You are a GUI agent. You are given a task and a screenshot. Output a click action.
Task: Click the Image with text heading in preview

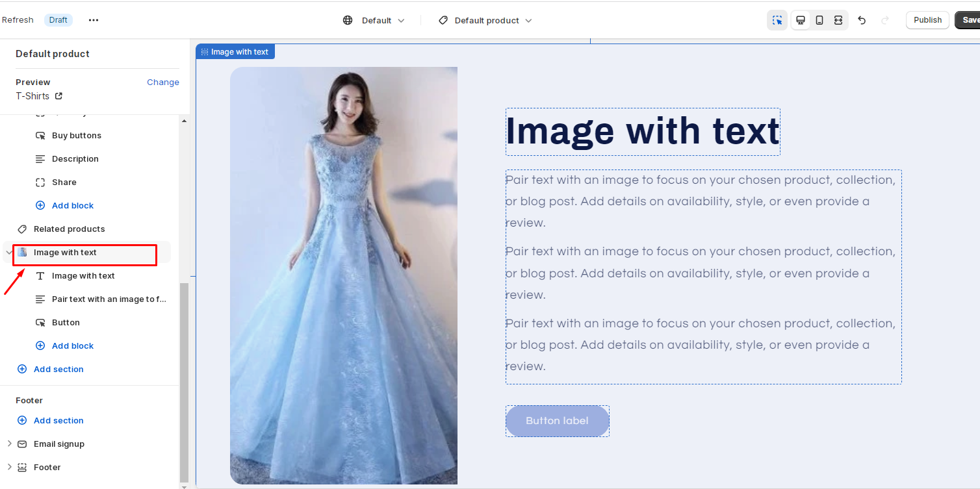pyautogui.click(x=643, y=132)
